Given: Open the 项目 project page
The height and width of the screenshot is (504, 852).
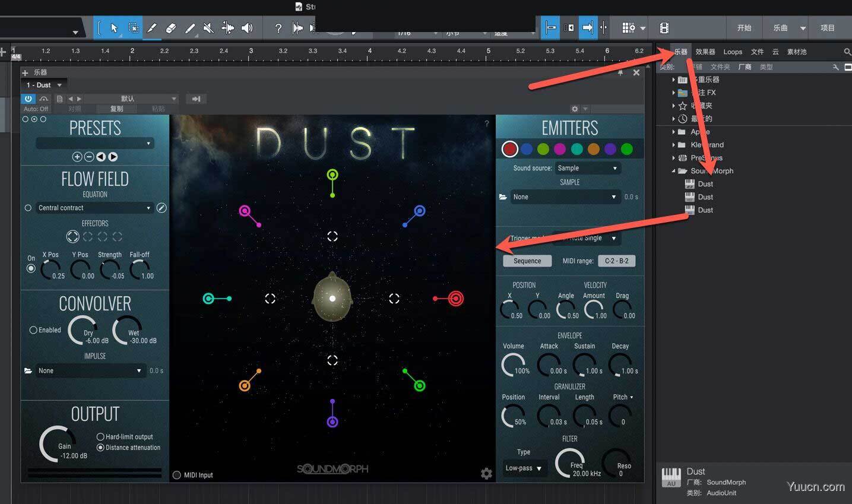Looking at the screenshot, I should pos(827,28).
